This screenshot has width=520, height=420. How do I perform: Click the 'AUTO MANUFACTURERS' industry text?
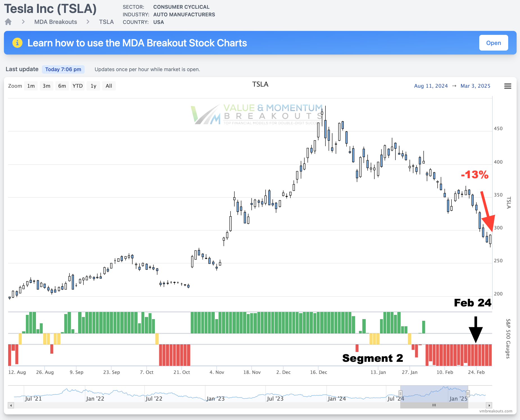coord(184,15)
